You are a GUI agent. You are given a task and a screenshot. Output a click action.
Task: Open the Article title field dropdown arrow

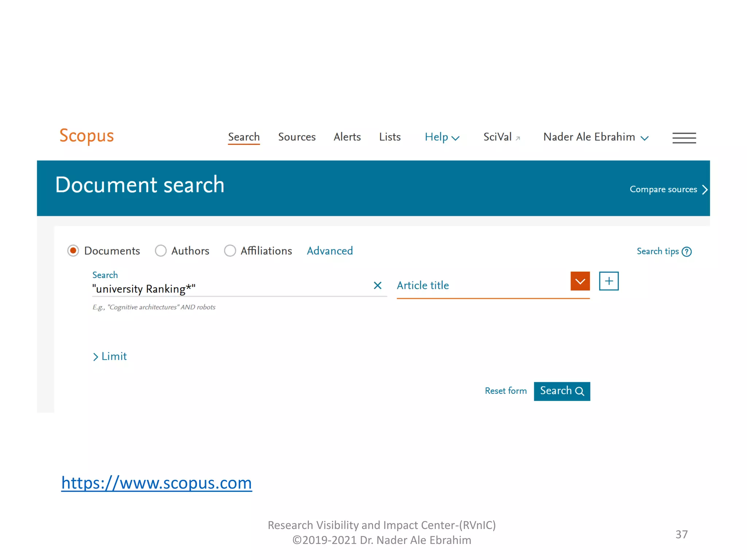click(580, 281)
